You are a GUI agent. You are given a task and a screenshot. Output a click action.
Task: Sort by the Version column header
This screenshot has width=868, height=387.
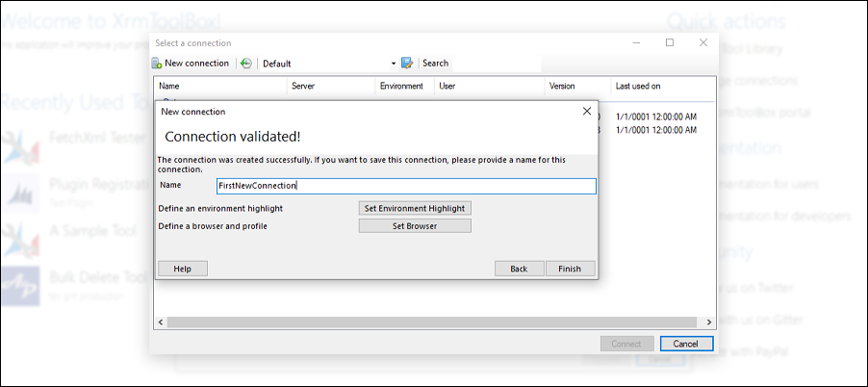[x=578, y=86]
